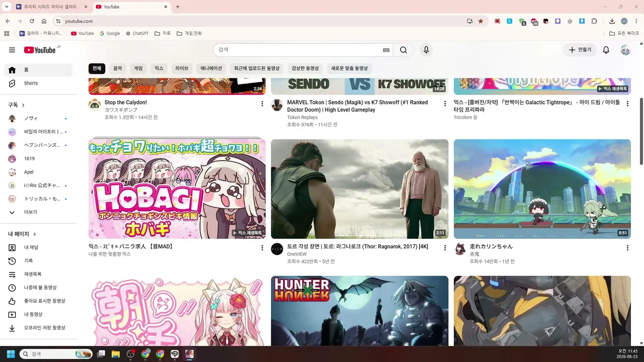
Task: Expand 더보기 to show more subscriptions
Action: tap(38, 212)
